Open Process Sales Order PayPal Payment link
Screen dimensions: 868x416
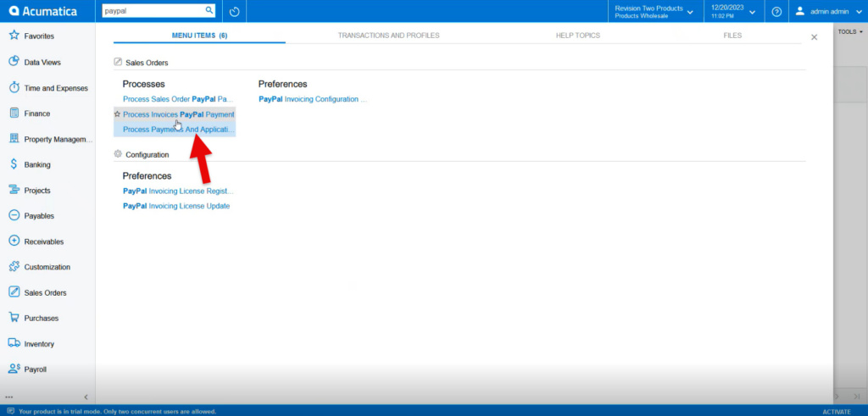tap(179, 99)
